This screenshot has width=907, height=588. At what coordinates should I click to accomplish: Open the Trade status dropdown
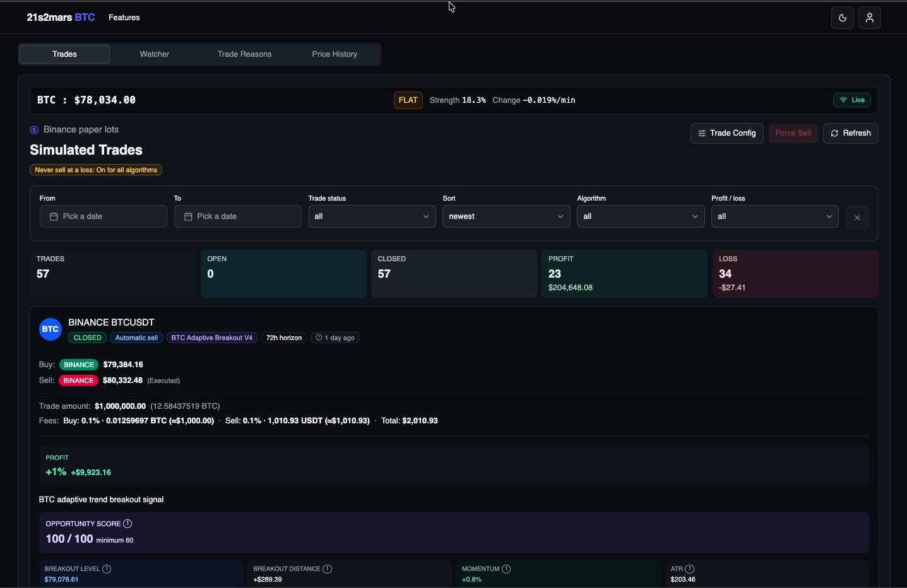(x=372, y=216)
